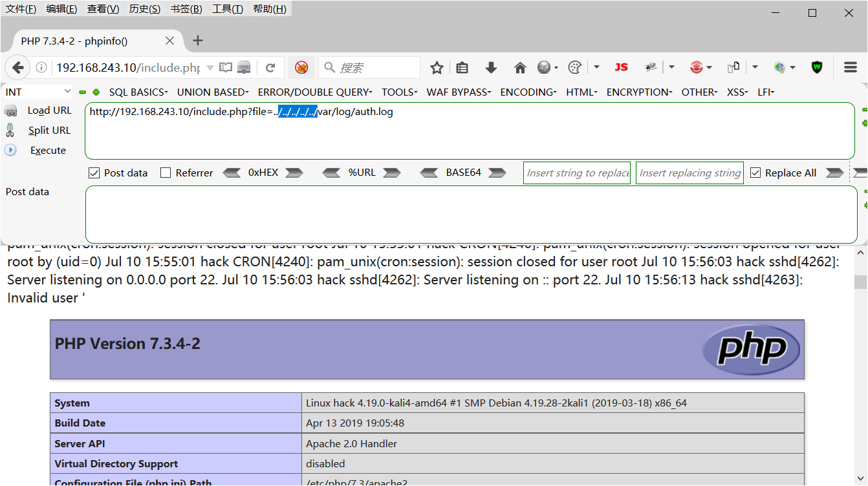This screenshot has width=868, height=486.
Task: Click the red JS toolbar icon
Action: pyautogui.click(x=621, y=67)
